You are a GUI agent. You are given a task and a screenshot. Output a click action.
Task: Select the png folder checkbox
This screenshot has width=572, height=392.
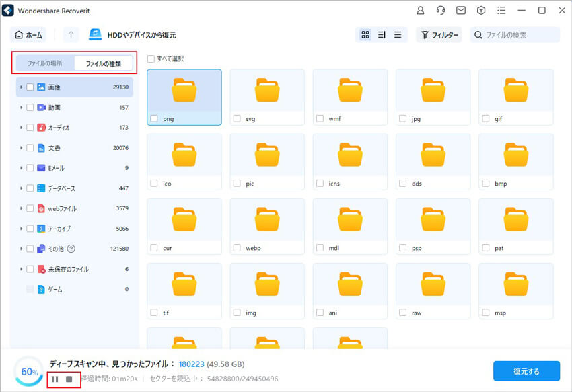tap(154, 118)
